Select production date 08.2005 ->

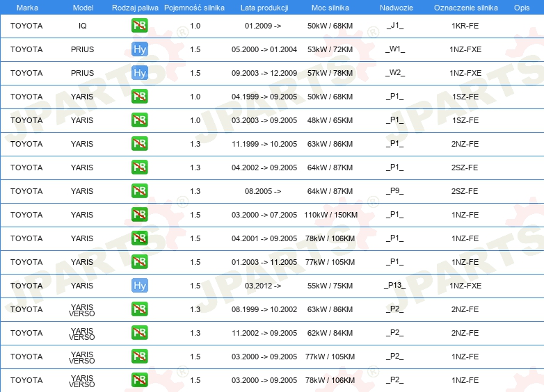[263, 191]
